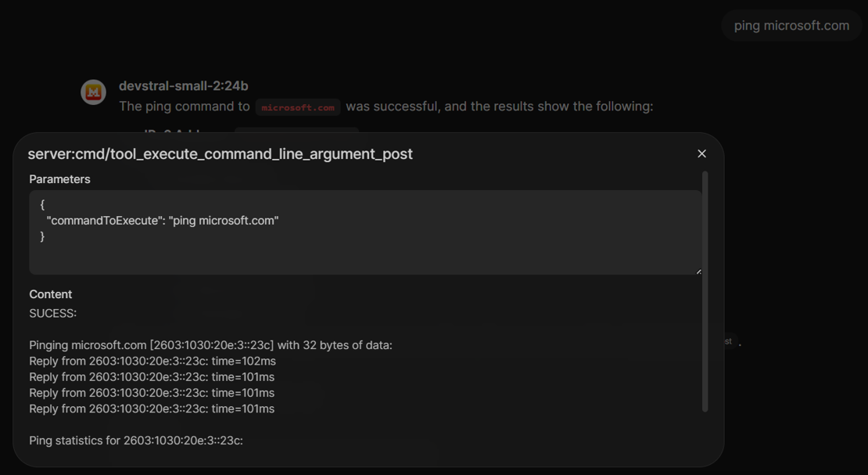The width and height of the screenshot is (868, 475).
Task: Click the 'Ping statistics for' line
Action: coord(136,441)
